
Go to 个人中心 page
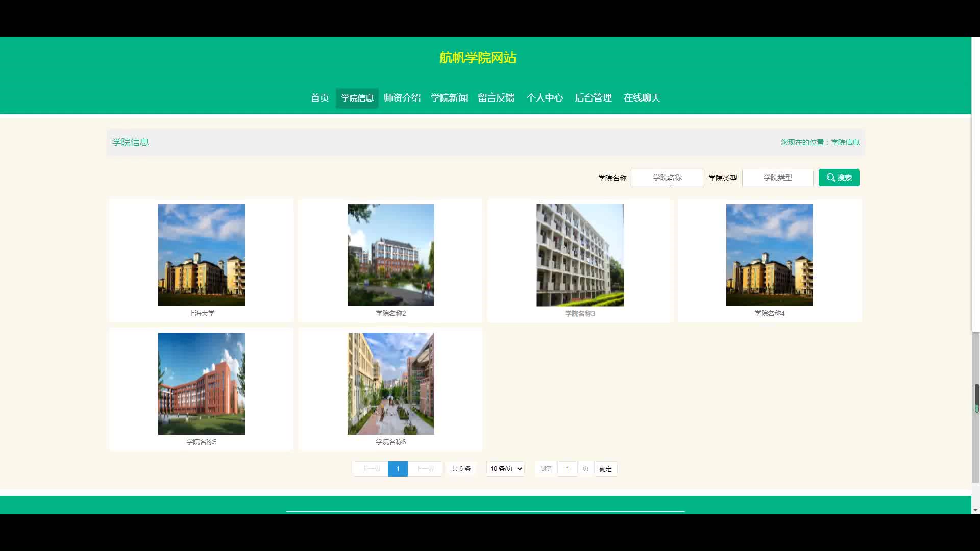click(545, 98)
